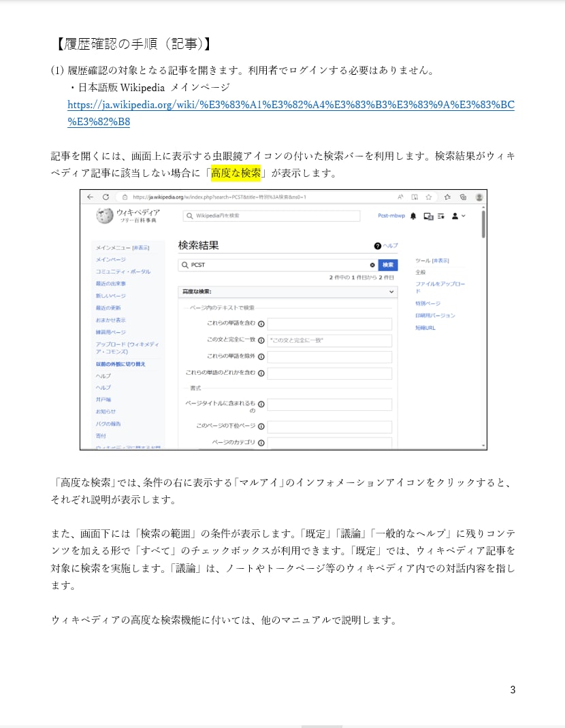565x728 pixels.
Task: Click the ページタイトルに含まれるもの text field
Action: pyautogui.click(x=329, y=404)
